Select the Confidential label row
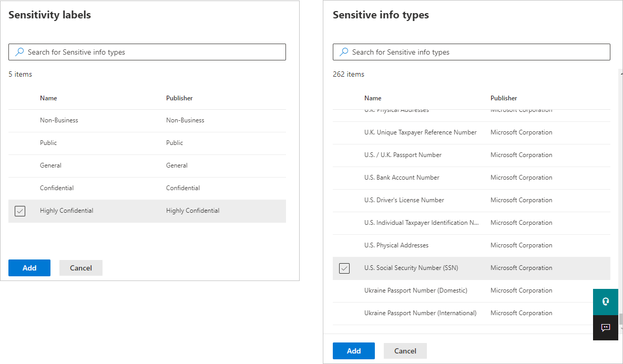623x364 pixels. coord(147,188)
